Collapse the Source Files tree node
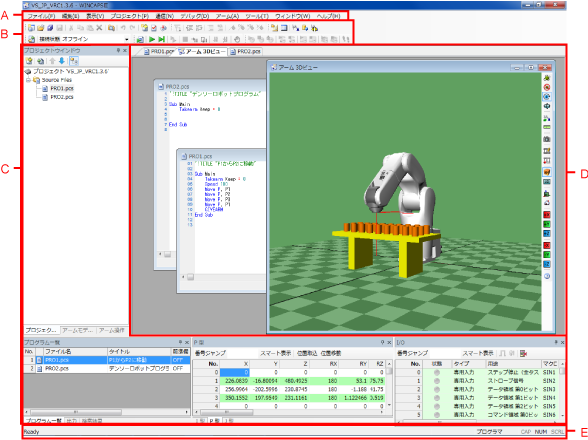Viewport: 588px width, 440px height. [x=28, y=80]
